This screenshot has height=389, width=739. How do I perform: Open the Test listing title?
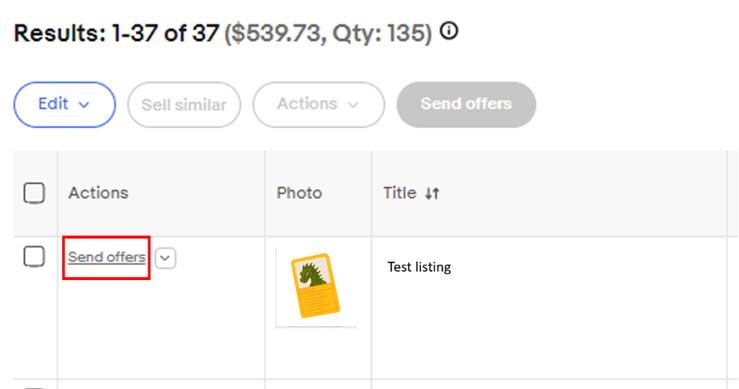[419, 267]
